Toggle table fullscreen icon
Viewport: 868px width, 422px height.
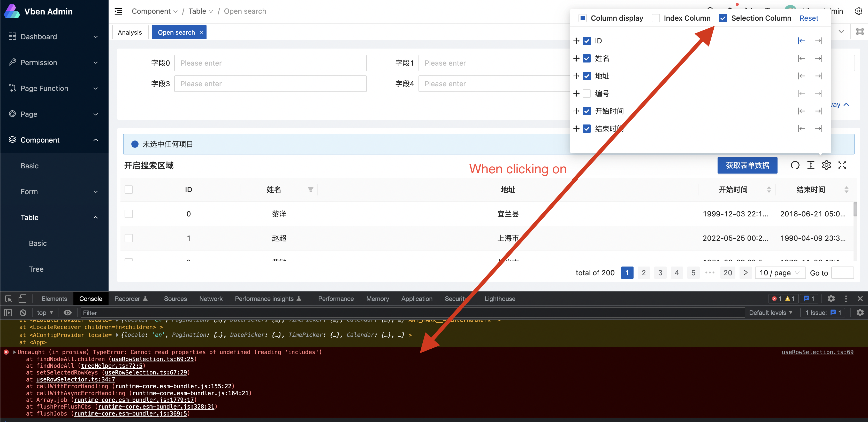pyautogui.click(x=842, y=165)
